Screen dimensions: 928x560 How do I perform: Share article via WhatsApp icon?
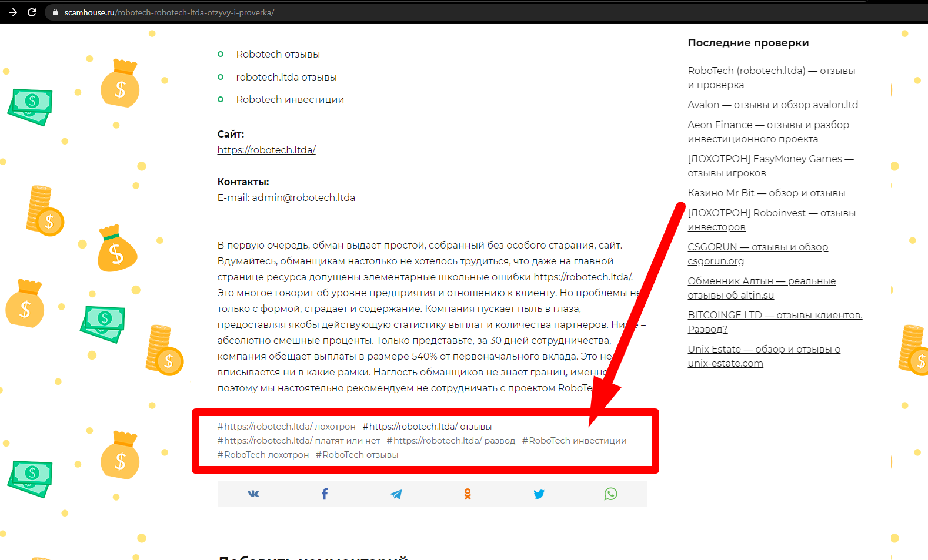click(610, 494)
